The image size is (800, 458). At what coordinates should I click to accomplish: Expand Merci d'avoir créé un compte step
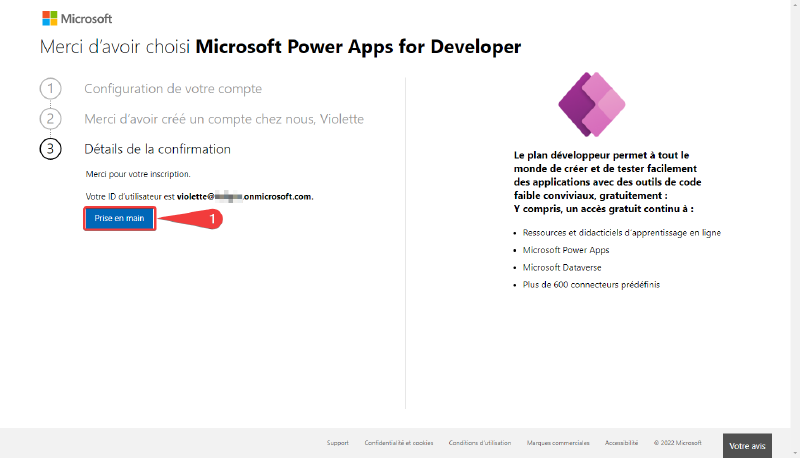224,119
